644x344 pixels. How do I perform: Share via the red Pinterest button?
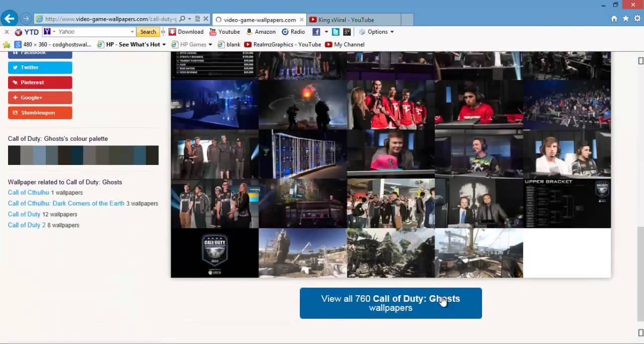[40, 82]
